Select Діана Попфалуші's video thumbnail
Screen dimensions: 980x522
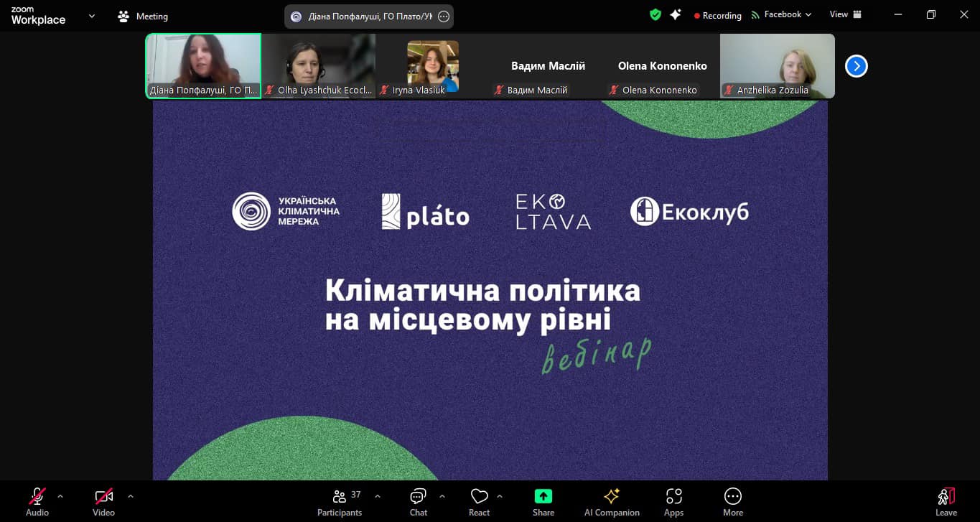pyautogui.click(x=204, y=66)
